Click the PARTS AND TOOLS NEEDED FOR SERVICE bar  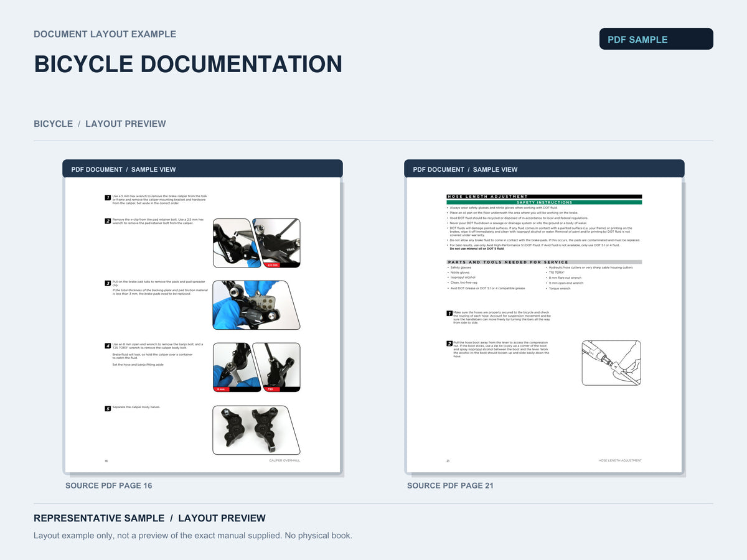[544, 262]
